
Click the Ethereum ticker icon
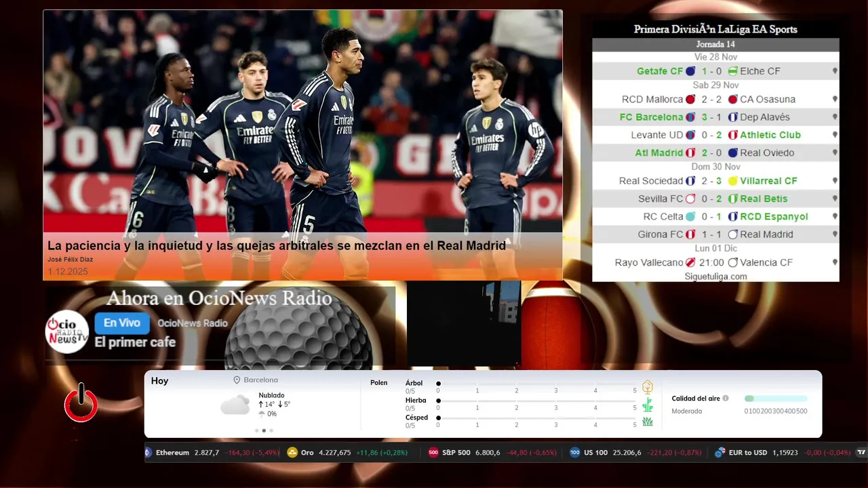(149, 452)
